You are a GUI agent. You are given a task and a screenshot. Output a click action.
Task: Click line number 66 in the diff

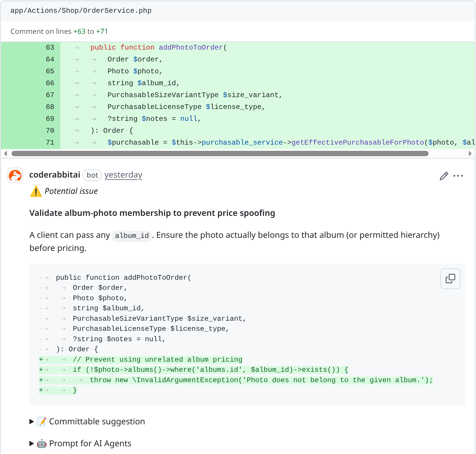50,83
